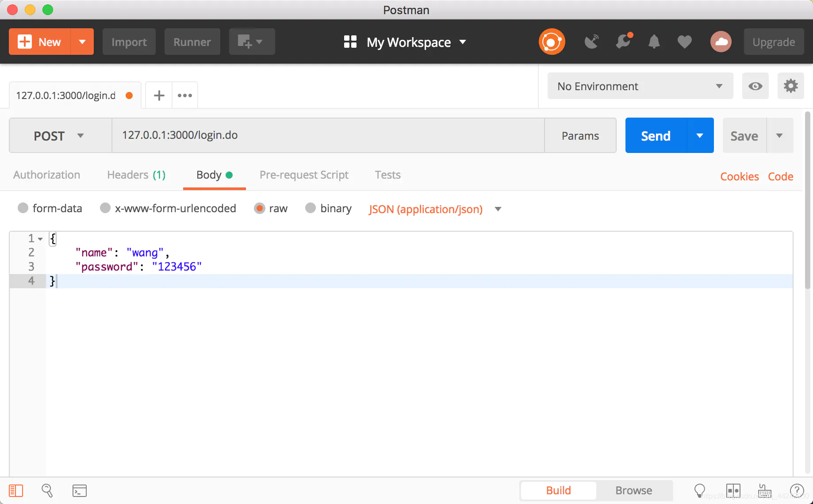This screenshot has width=813, height=504.
Task: Open the Bootcamp lightbulb icon
Action: pos(699,490)
